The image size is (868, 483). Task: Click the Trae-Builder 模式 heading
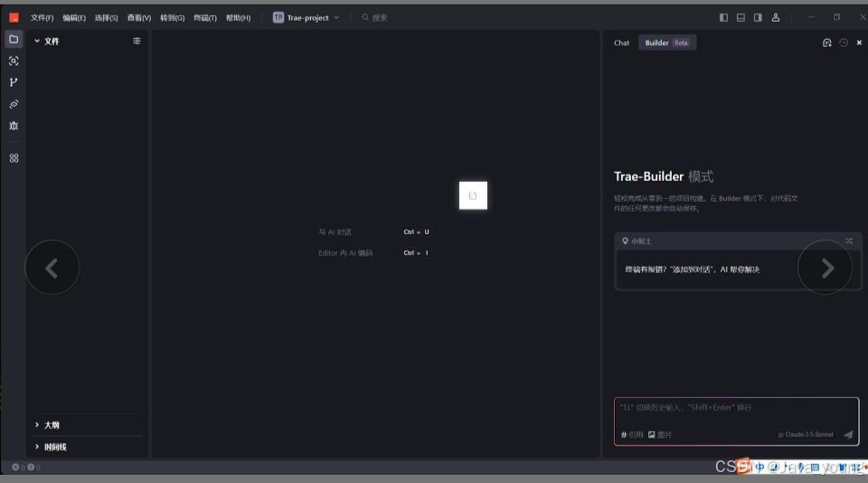(664, 176)
